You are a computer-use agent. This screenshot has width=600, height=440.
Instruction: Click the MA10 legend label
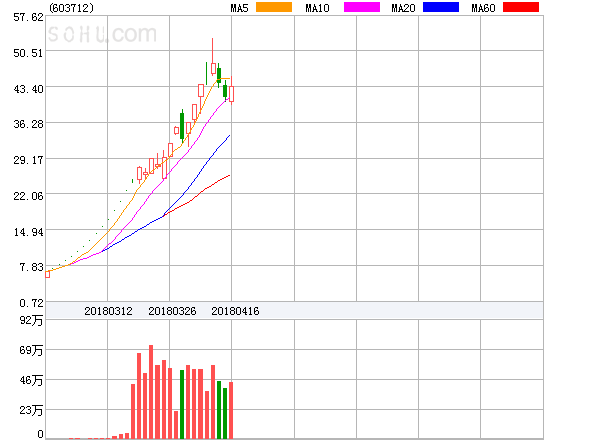pyautogui.click(x=317, y=8)
